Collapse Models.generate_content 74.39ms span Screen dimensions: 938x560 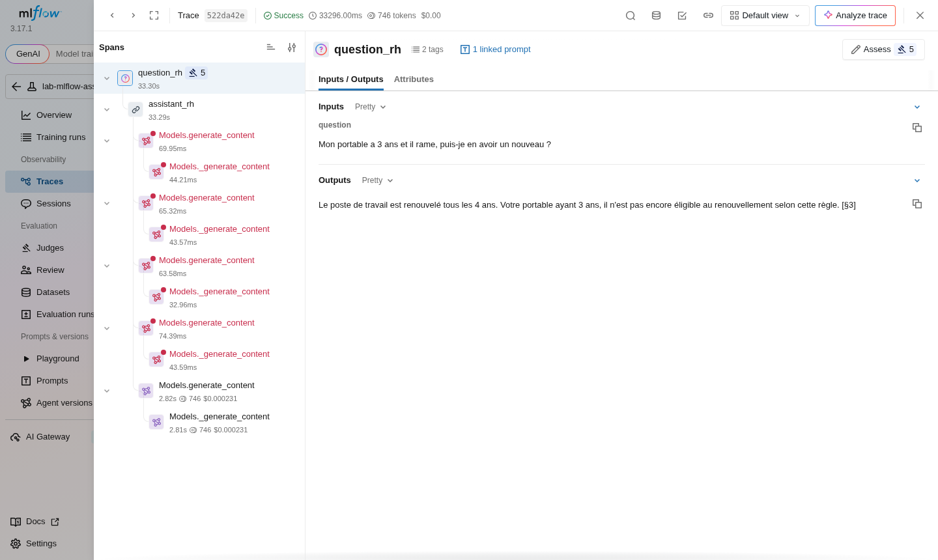[x=107, y=328]
